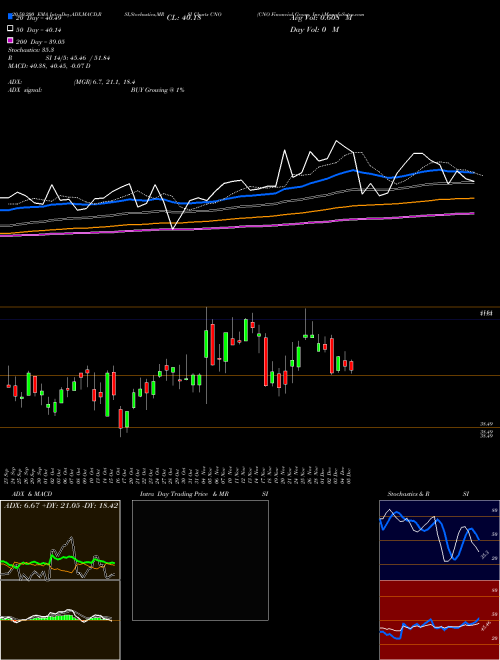Open the blue Stochastics chart thumbnail
The image size is (500, 660).
(439, 540)
